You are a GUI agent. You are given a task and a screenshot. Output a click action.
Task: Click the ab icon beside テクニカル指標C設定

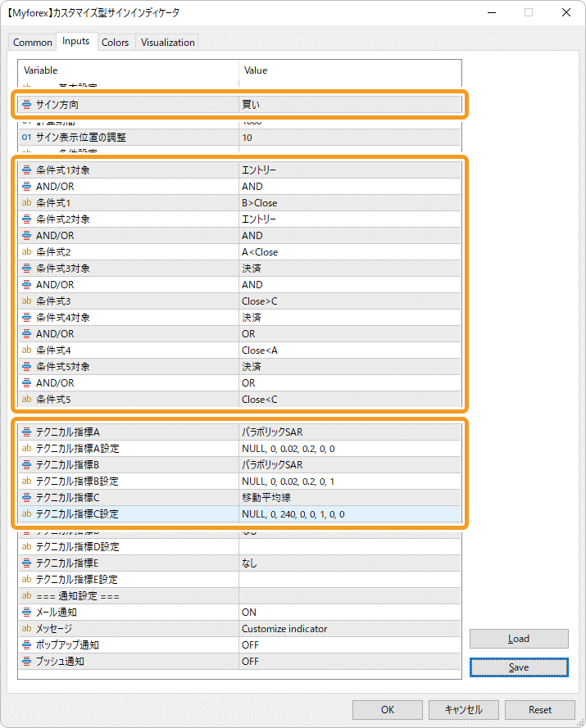pos(26,513)
